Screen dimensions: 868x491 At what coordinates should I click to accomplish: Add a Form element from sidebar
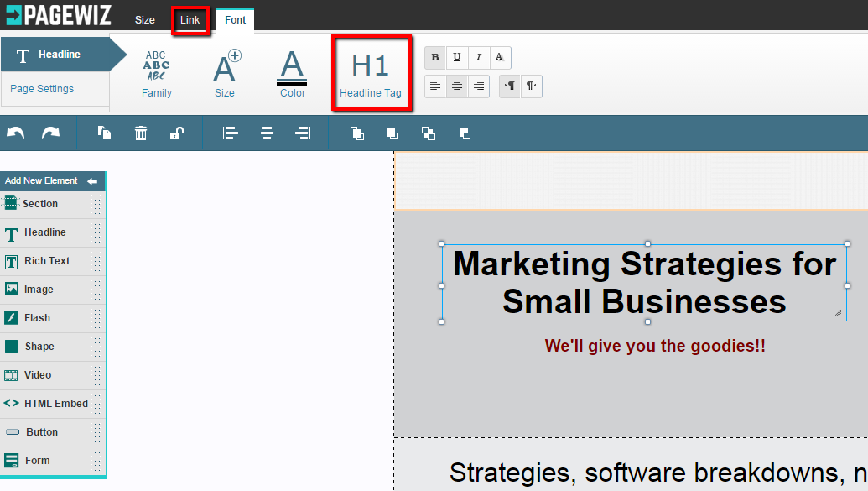pos(37,461)
